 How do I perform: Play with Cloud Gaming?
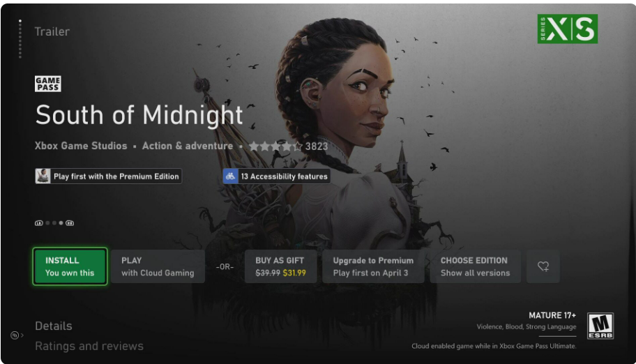[x=158, y=266]
